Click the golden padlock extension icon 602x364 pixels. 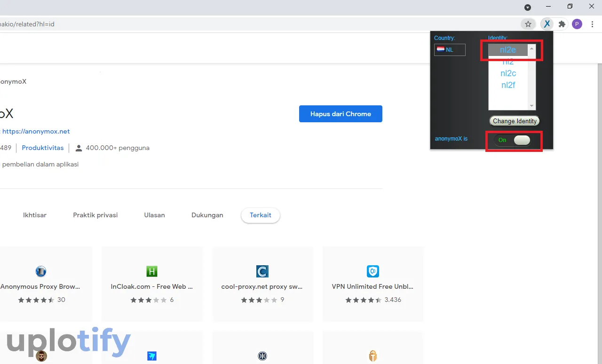tap(373, 356)
